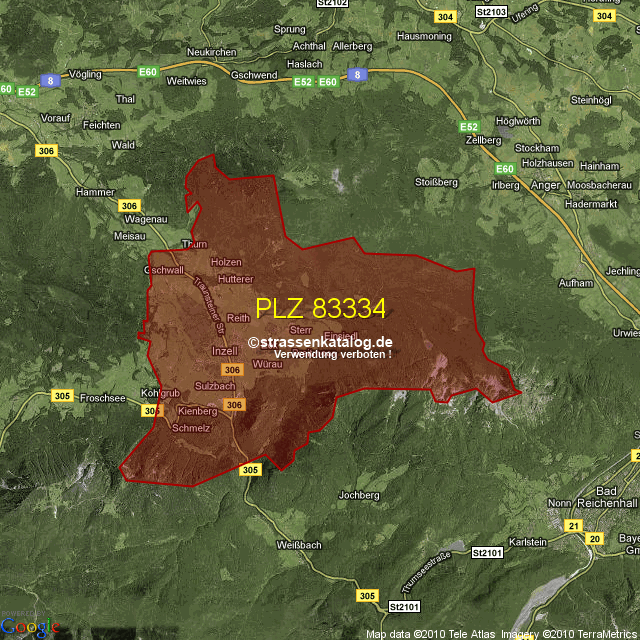640x640 pixels.
Task: Click the St2101 shield near Karlstein
Action: 487,552
